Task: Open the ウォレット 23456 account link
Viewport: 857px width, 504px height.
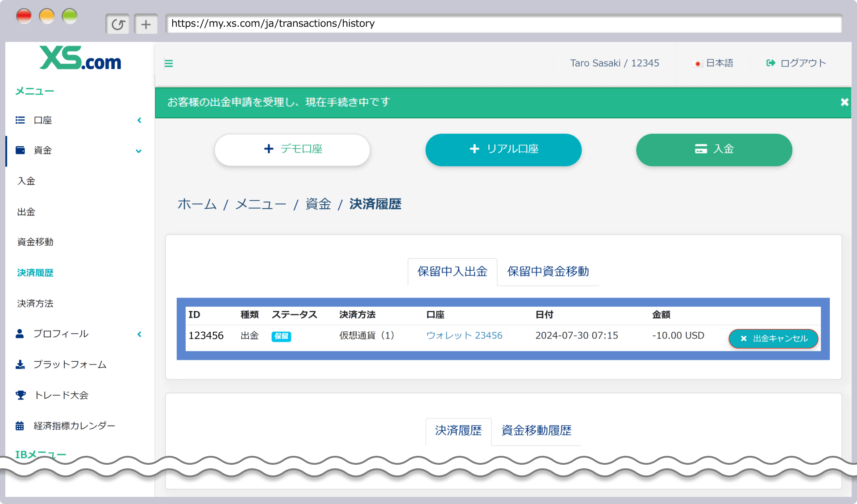Action: [x=464, y=335]
